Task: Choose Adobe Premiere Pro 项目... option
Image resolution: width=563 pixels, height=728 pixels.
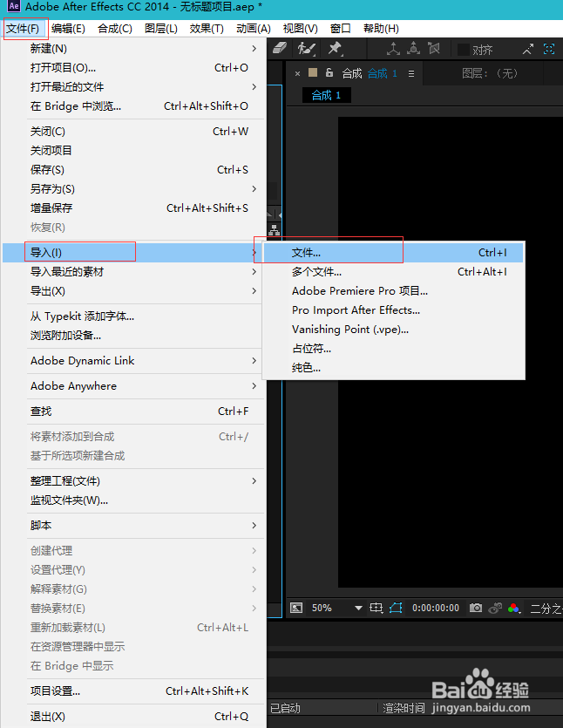Action: (394, 291)
